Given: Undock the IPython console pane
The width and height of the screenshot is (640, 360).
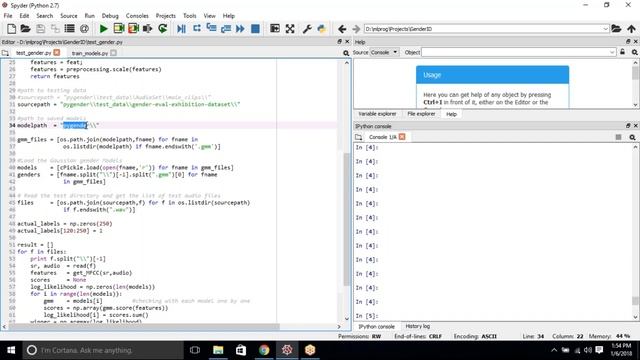Looking at the screenshot, I should click(628, 126).
